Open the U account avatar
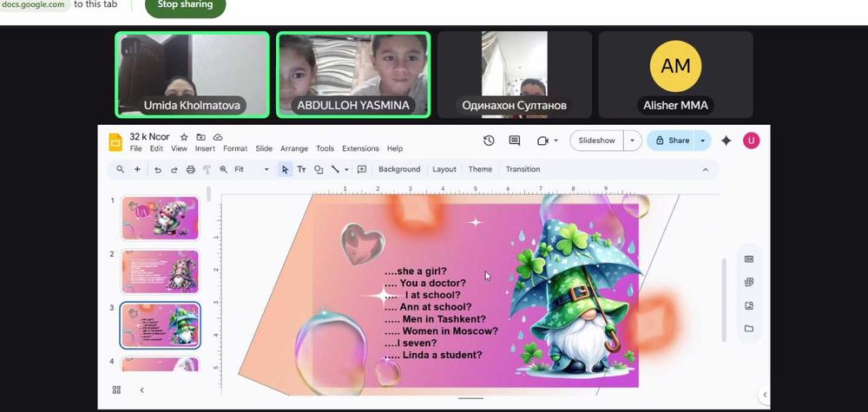 click(x=751, y=141)
